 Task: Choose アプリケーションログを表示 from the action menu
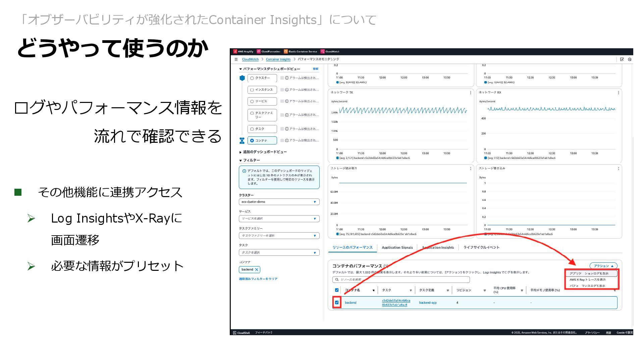click(x=592, y=274)
